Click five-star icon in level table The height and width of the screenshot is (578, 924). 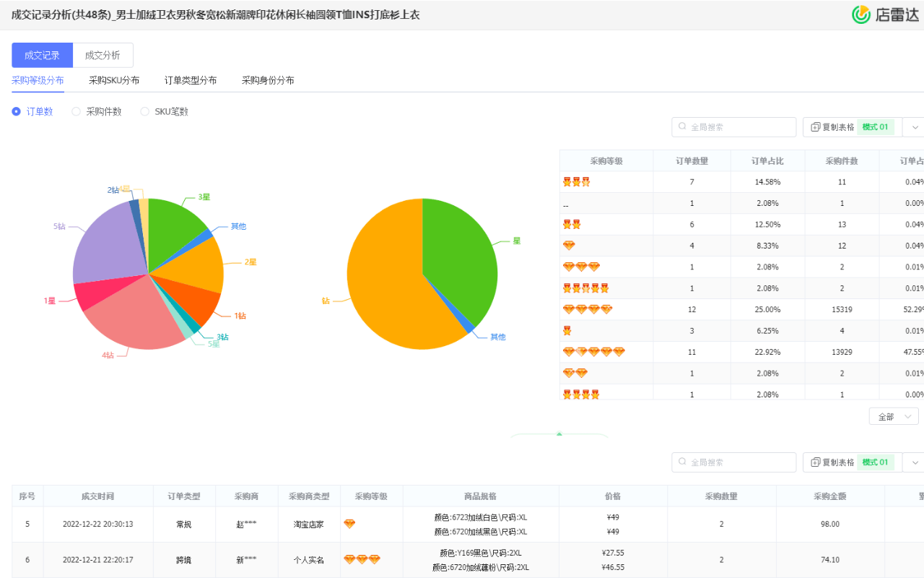(585, 288)
